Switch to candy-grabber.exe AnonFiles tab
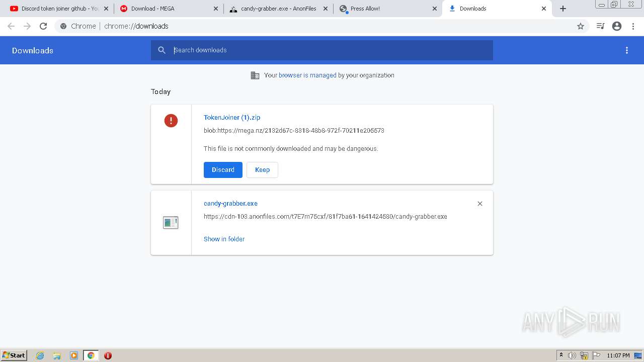This screenshot has width=644, height=362. 278,9
